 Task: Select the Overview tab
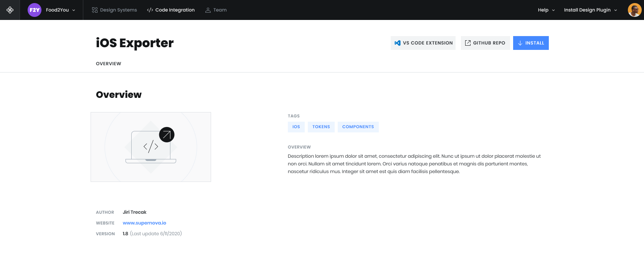[x=109, y=64]
